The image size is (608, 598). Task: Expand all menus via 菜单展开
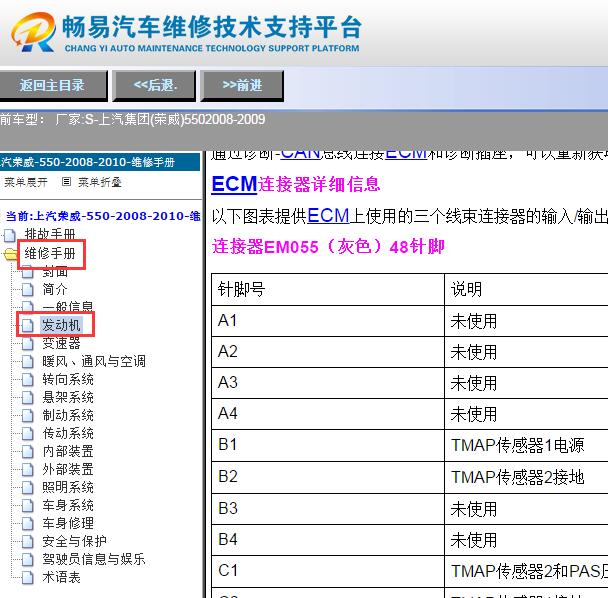(x=26, y=182)
